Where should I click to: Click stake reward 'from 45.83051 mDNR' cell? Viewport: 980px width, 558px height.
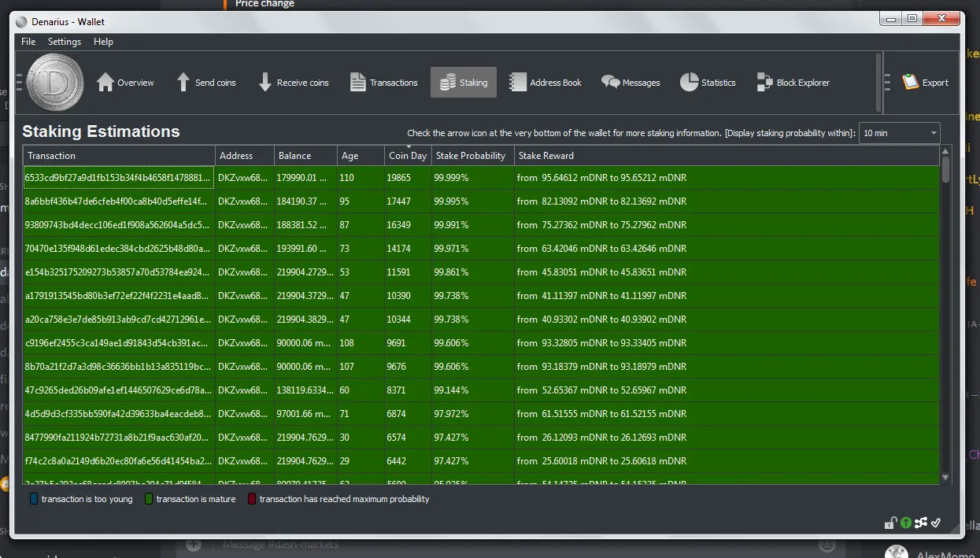point(727,272)
